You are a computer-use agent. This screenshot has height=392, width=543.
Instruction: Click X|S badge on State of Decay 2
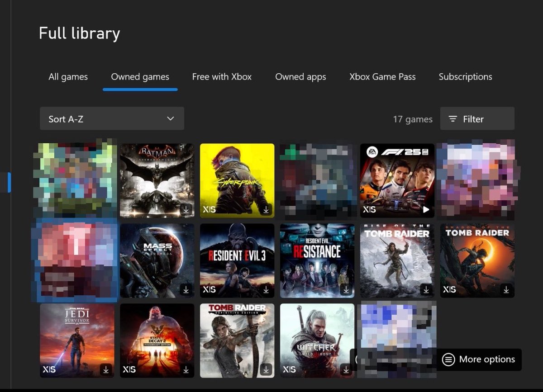tap(129, 369)
